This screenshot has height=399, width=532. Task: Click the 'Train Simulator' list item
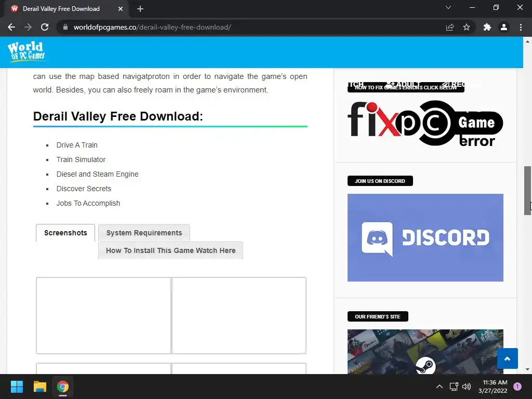[x=81, y=159]
